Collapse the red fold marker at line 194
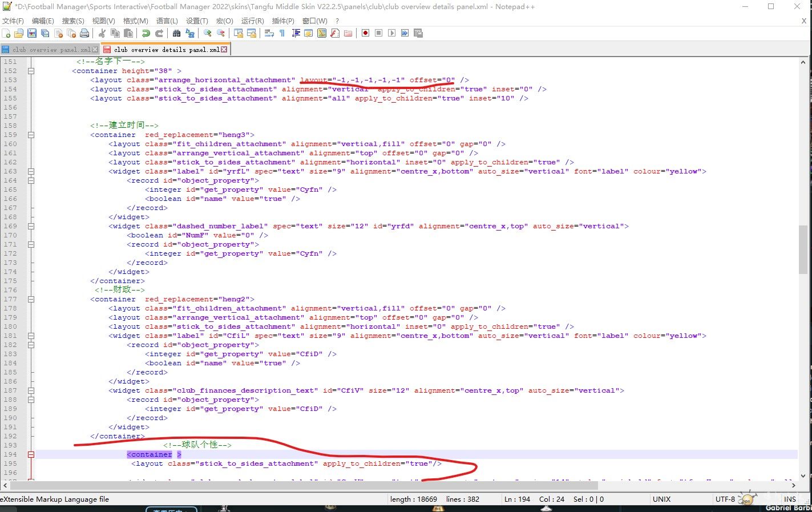The width and height of the screenshot is (812, 512). (31, 454)
